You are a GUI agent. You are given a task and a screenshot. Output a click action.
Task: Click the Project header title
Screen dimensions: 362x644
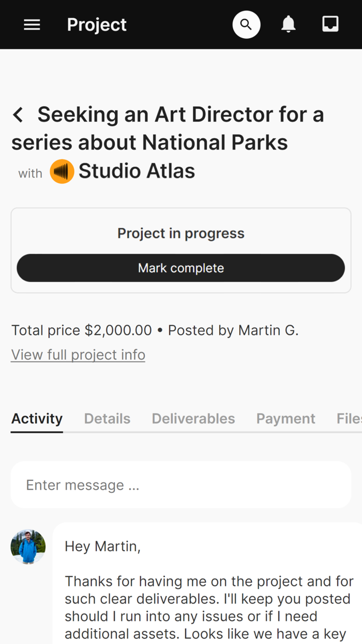[97, 24]
